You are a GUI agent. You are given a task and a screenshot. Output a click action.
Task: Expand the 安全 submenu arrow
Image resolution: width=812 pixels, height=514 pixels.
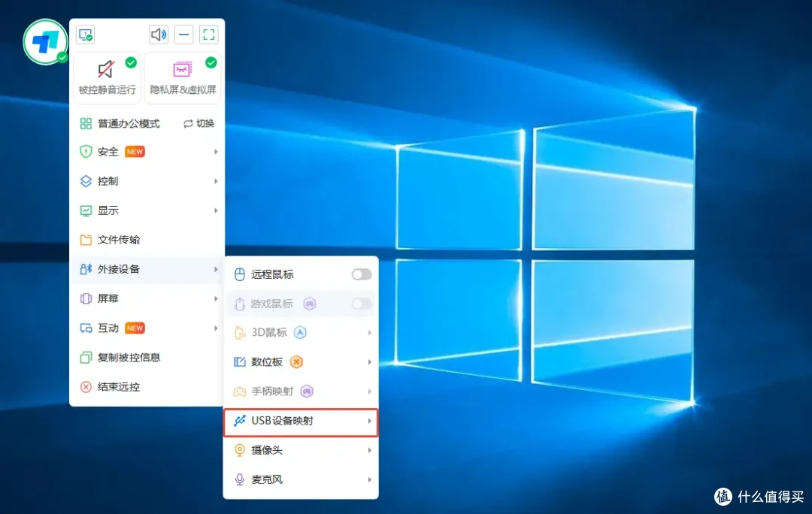click(216, 152)
